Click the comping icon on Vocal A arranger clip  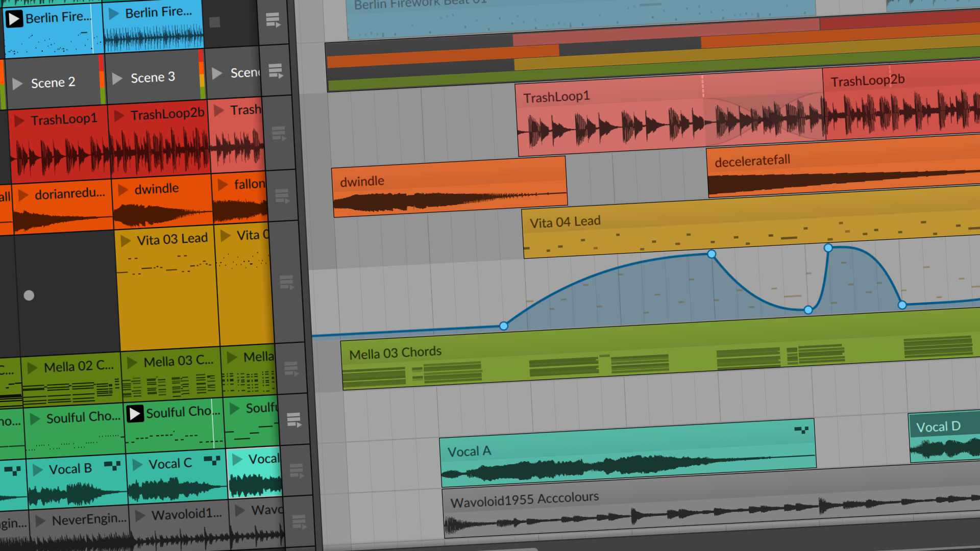point(801,430)
